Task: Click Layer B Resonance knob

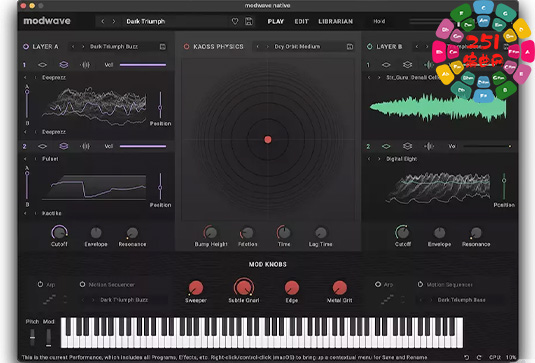Action: (476, 233)
